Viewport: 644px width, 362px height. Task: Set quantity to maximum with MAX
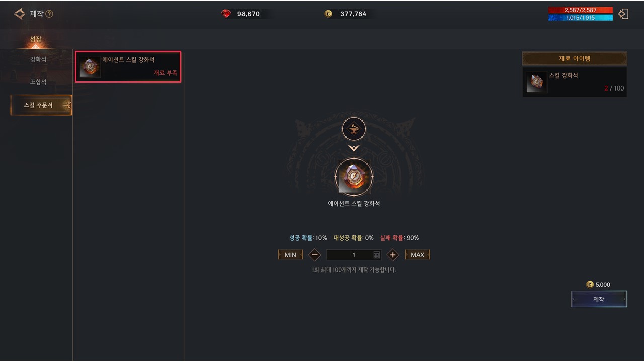[x=417, y=255]
